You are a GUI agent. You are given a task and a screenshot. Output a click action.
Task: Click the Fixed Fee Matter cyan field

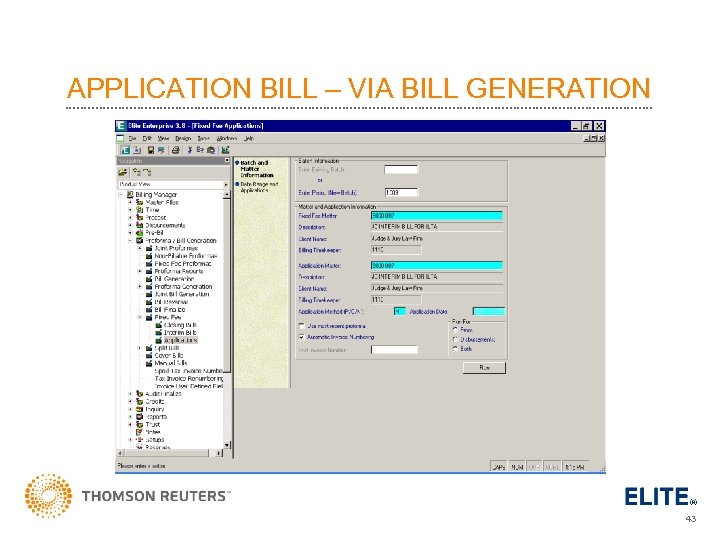[436, 215]
